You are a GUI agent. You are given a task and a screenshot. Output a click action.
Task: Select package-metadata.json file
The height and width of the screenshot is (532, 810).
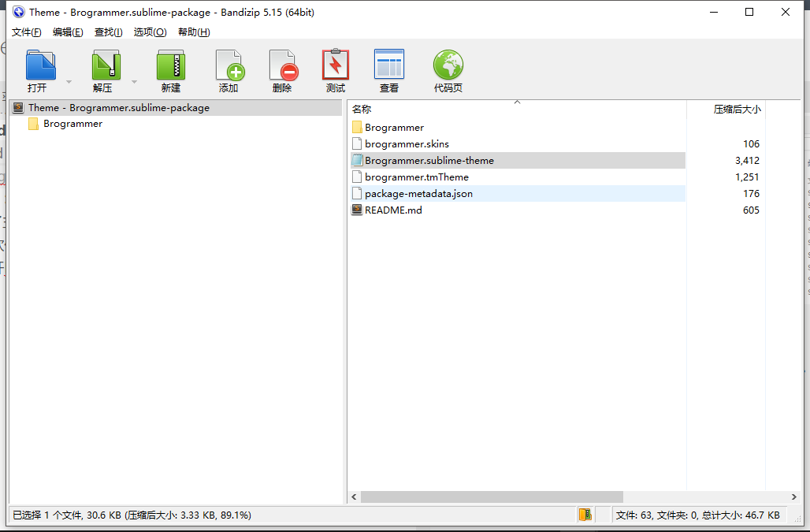click(x=518, y=193)
